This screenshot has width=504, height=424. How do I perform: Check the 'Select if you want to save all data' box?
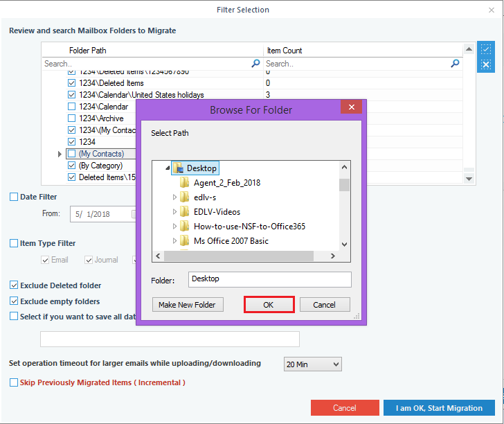click(14, 316)
